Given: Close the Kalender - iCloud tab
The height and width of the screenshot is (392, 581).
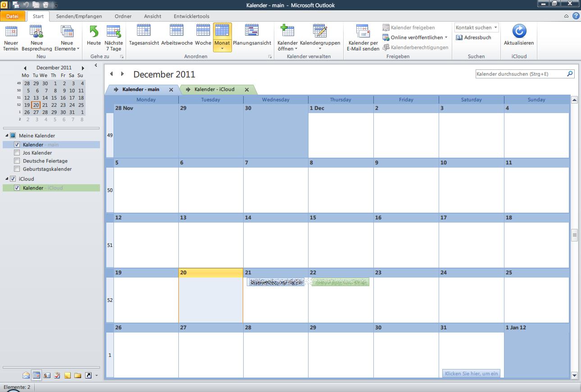Looking at the screenshot, I should point(247,90).
